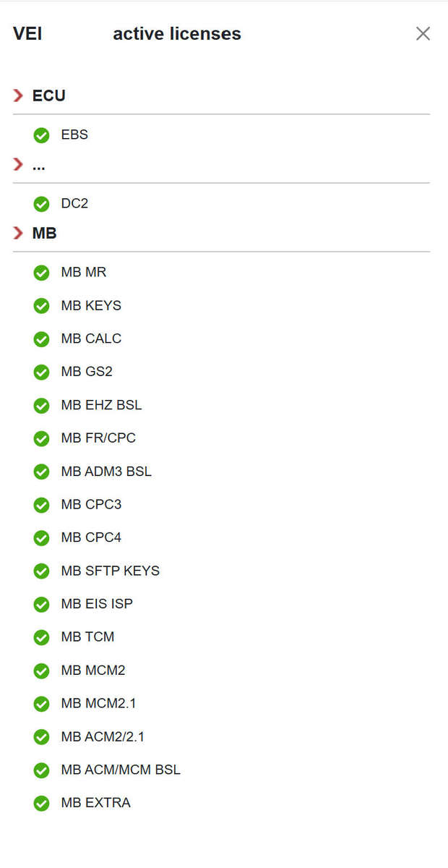
Task: Click the green check next to MB KEYS
Action: coord(42,306)
